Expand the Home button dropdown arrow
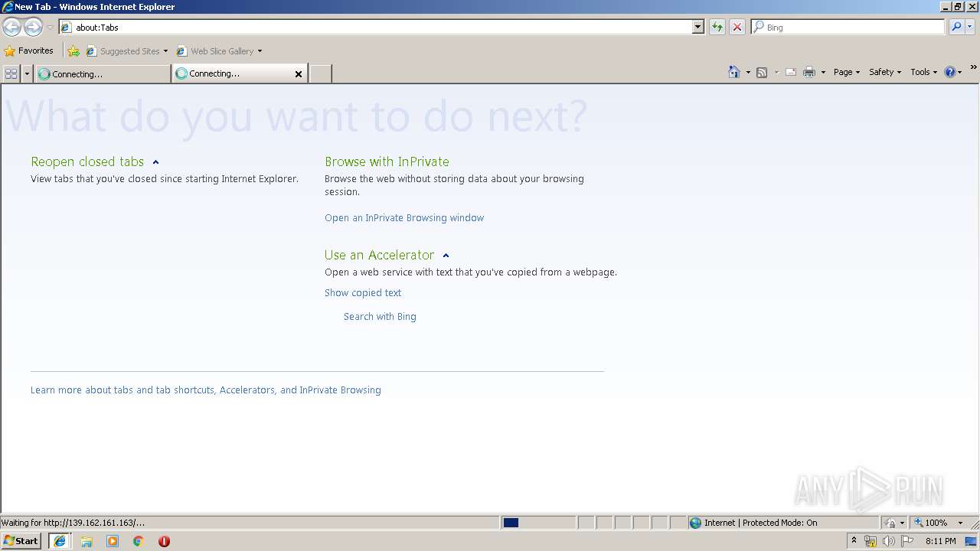Screen dimensions: 980x551 (x=748, y=72)
